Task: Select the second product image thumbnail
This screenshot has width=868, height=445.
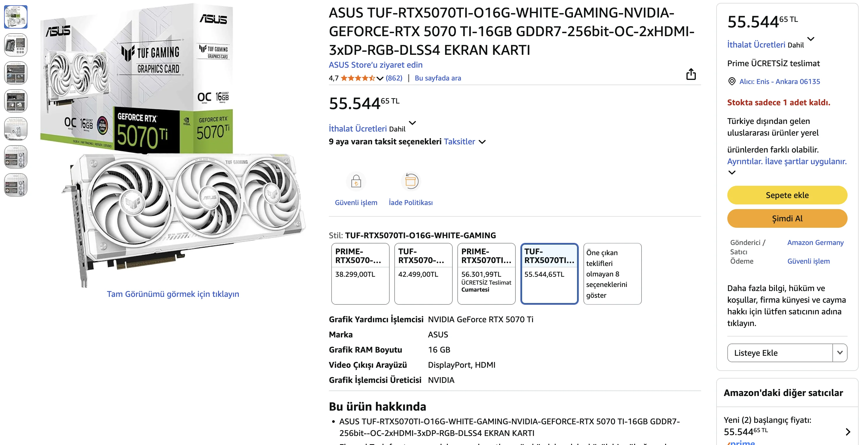Action: (x=15, y=45)
